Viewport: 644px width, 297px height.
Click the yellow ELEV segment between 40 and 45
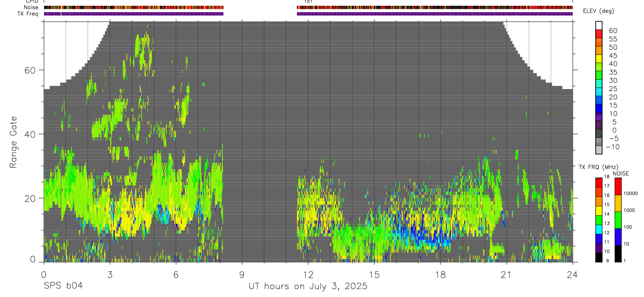599,59
